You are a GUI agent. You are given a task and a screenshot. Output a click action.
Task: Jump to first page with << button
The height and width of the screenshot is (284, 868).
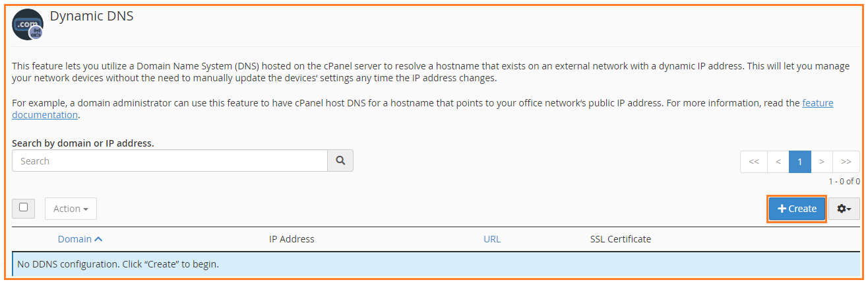coord(754,161)
